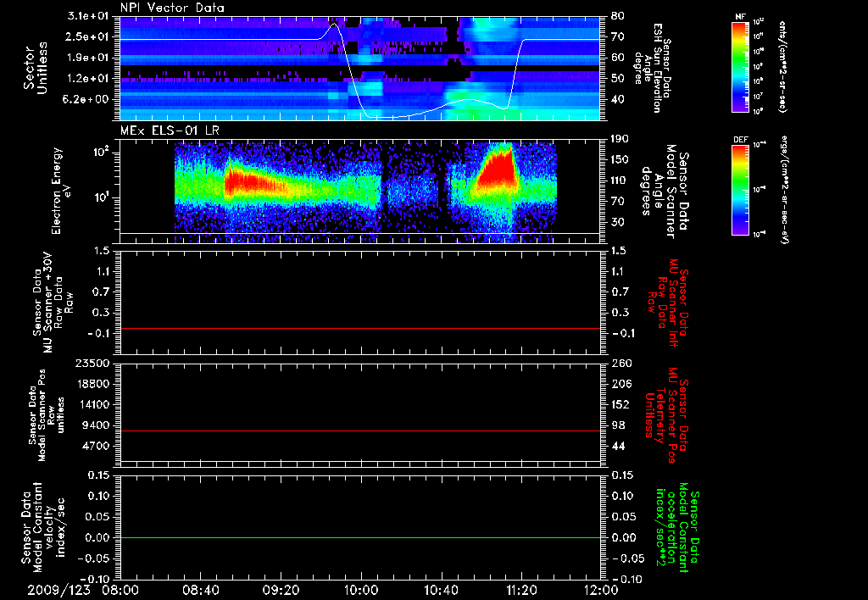This screenshot has height=600, width=868.
Task: Click the DEF color scale bar
Action: pos(741,189)
